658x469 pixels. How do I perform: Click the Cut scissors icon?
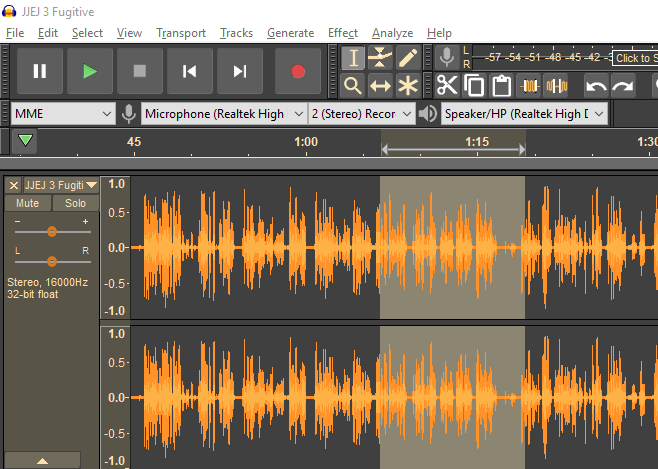(447, 86)
